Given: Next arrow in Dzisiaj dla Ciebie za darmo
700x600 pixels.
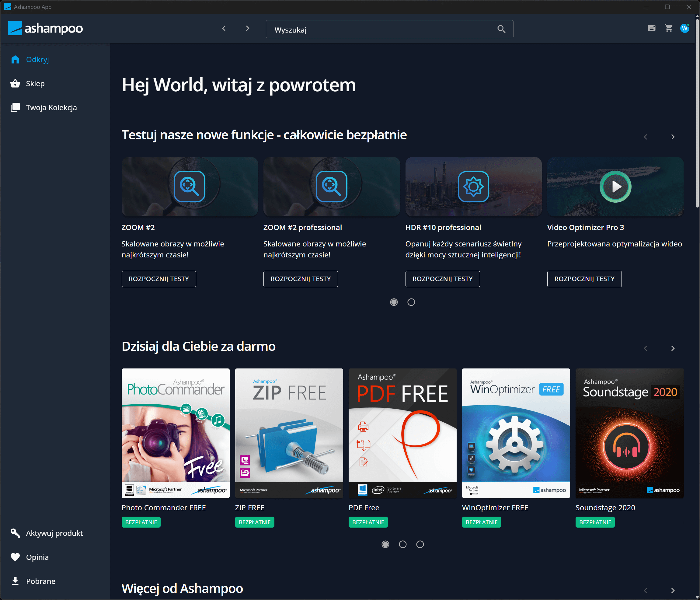Looking at the screenshot, I should pos(673,348).
